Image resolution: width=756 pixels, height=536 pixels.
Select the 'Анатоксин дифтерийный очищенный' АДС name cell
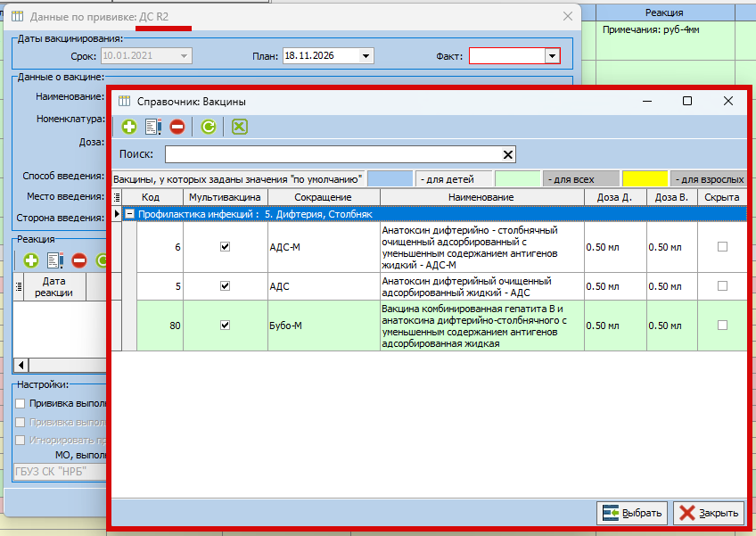click(481, 286)
